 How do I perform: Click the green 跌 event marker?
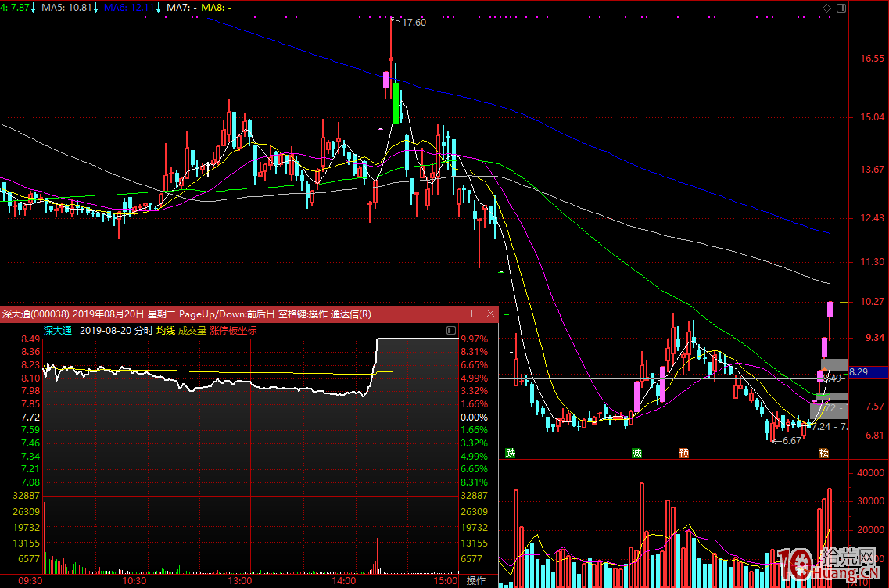tap(511, 453)
